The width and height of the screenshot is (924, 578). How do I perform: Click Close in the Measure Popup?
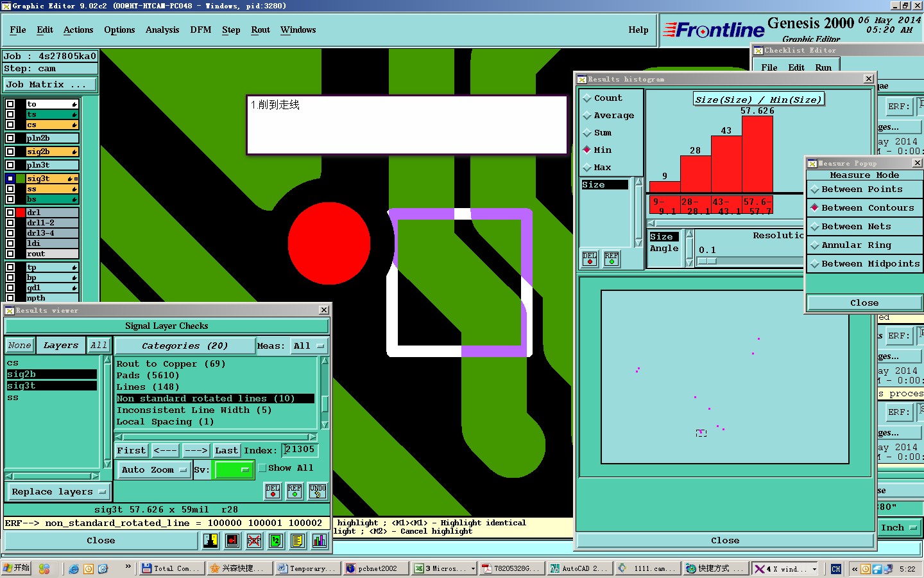pos(864,303)
